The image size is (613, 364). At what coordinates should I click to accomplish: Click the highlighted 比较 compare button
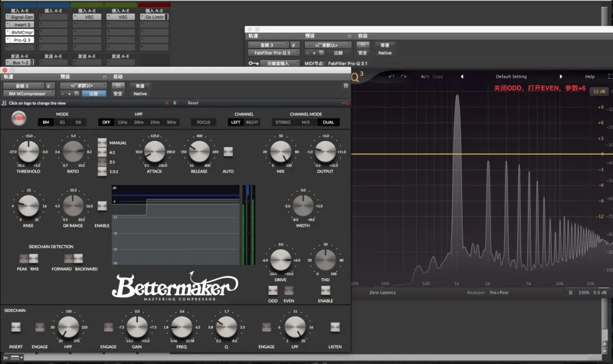94,94
